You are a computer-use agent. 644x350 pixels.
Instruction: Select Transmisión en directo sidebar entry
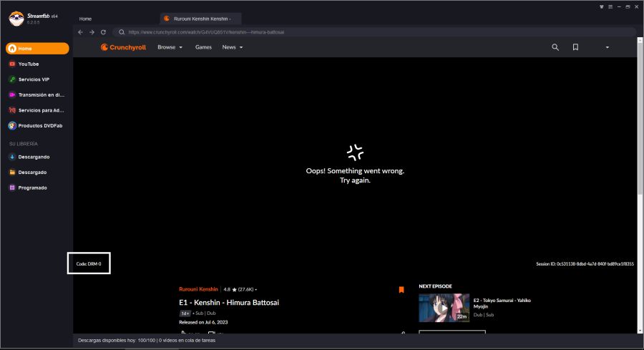tap(36, 95)
